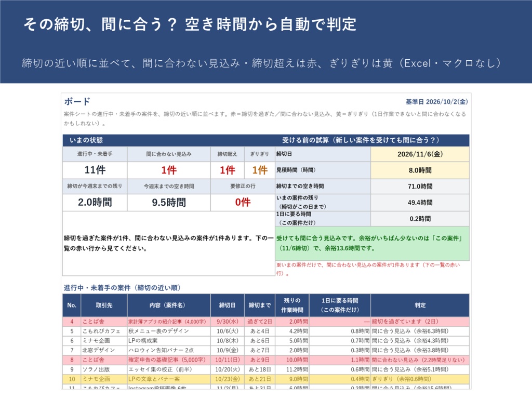This screenshot has width=532, height=399.
Task: Click the 0.2時間 cell beside 1日に要る時間 in 受ける前の試算
Action: [420, 219]
